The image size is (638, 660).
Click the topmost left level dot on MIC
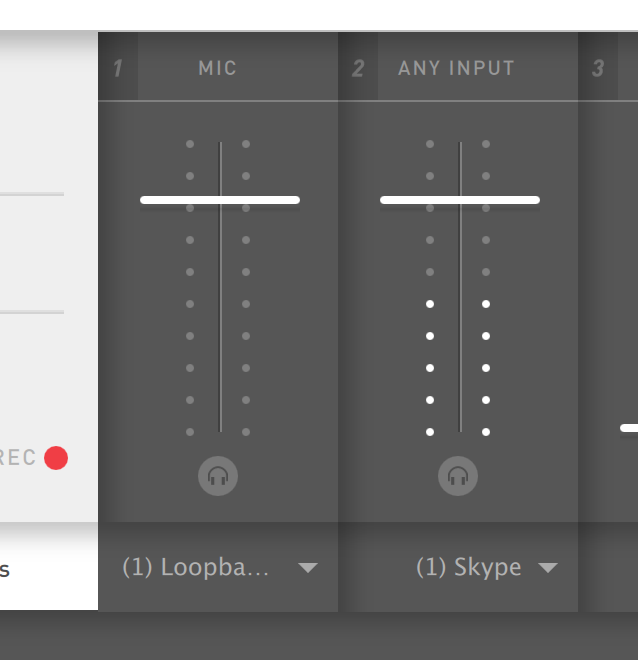(x=190, y=144)
